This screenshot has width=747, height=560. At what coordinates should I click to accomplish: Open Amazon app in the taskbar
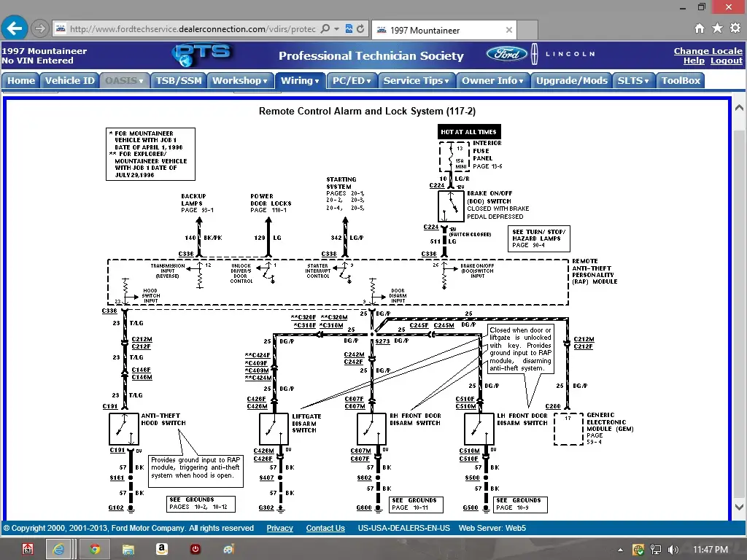(x=161, y=549)
